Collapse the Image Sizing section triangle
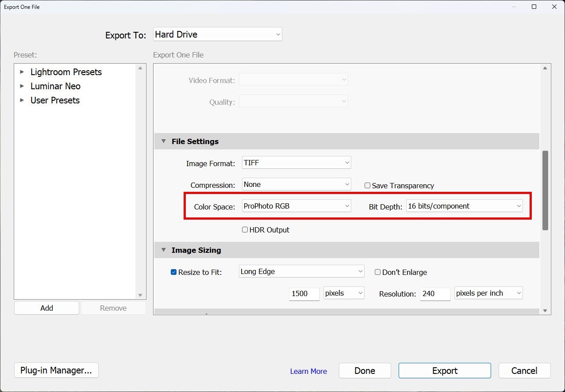Viewport: 565px width, 392px height. coord(163,250)
